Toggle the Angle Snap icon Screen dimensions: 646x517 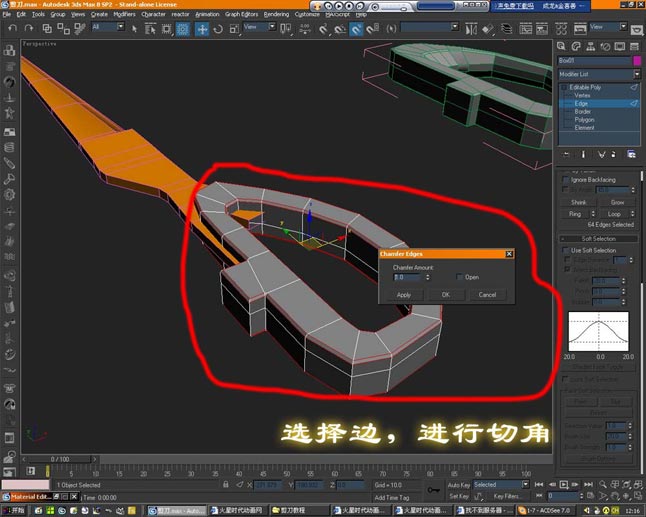(340, 29)
